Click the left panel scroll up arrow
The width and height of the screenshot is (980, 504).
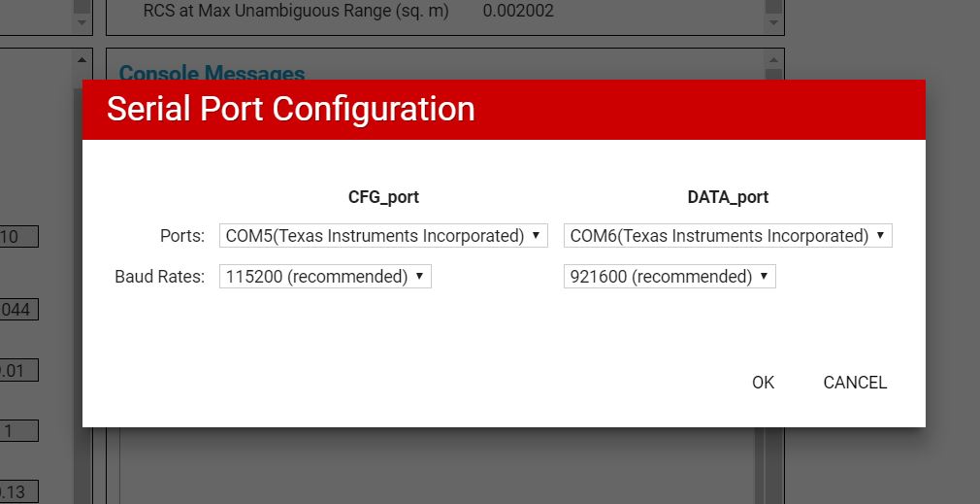(x=81, y=60)
